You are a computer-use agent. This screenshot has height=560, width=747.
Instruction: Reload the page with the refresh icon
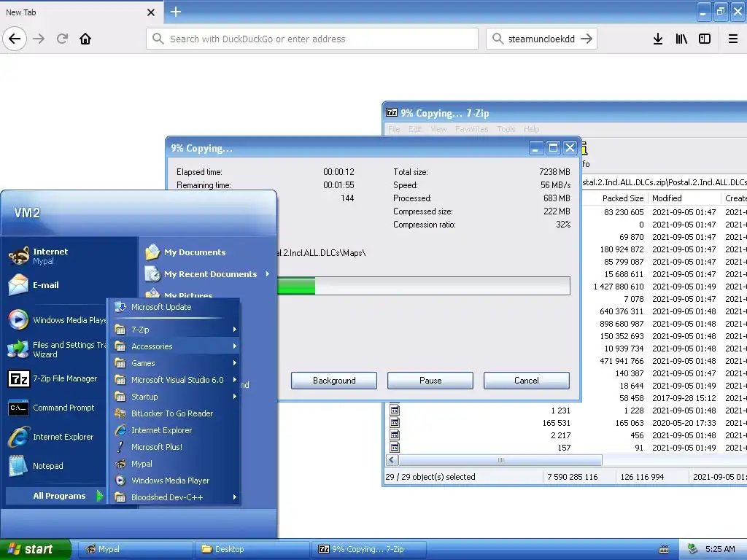pos(62,39)
